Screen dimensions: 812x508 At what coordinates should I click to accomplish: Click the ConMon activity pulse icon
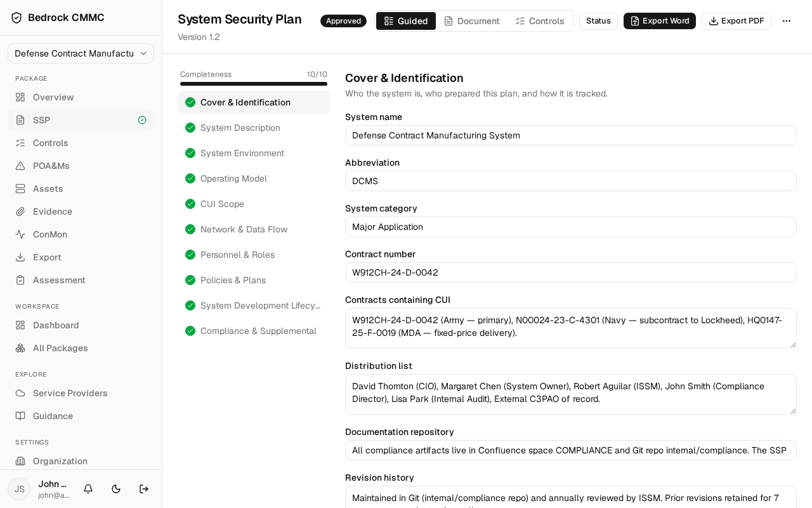click(x=20, y=234)
